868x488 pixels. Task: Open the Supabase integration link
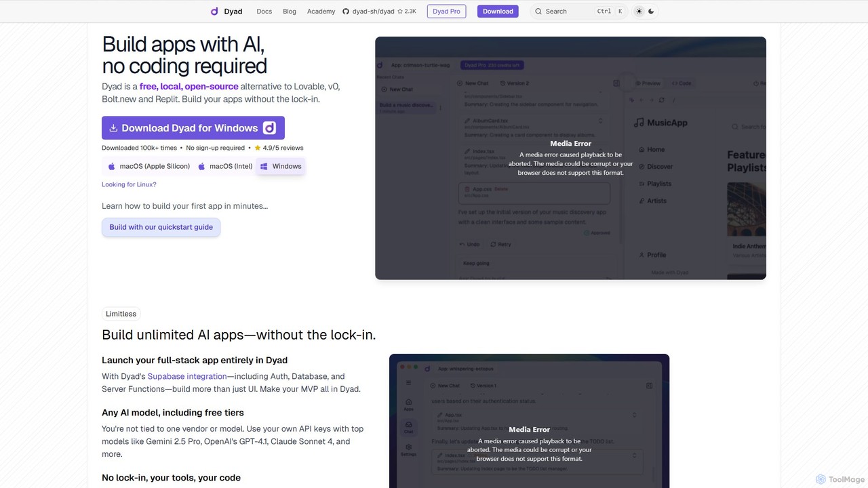[187, 376]
